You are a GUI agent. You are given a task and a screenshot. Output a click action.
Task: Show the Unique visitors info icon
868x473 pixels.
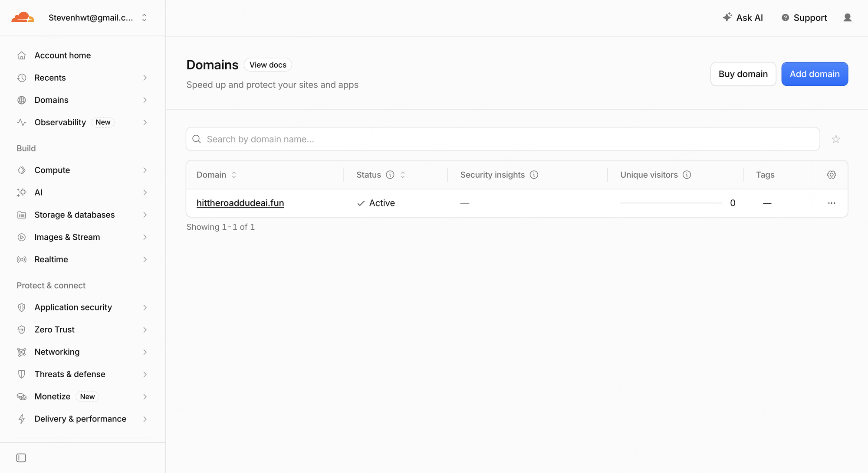[x=687, y=175]
